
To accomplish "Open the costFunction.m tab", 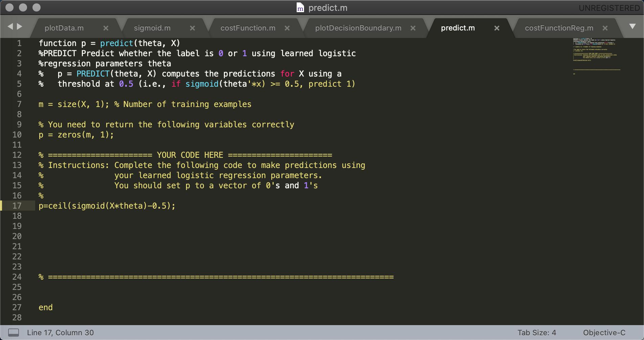I will (x=248, y=28).
